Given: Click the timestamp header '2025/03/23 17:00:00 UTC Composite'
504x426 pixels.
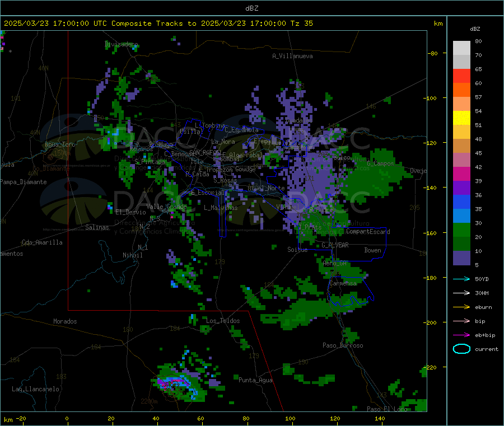Looking at the screenshot, I should tap(77, 23).
